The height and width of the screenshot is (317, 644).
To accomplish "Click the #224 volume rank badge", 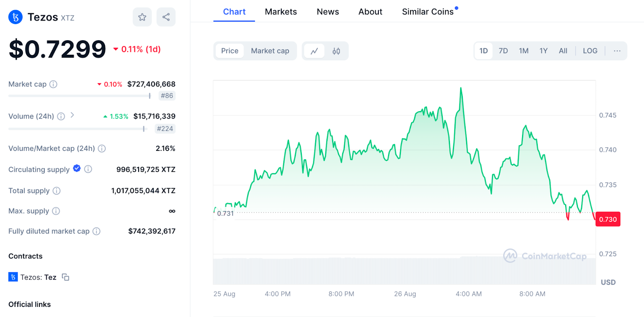I will click(165, 129).
